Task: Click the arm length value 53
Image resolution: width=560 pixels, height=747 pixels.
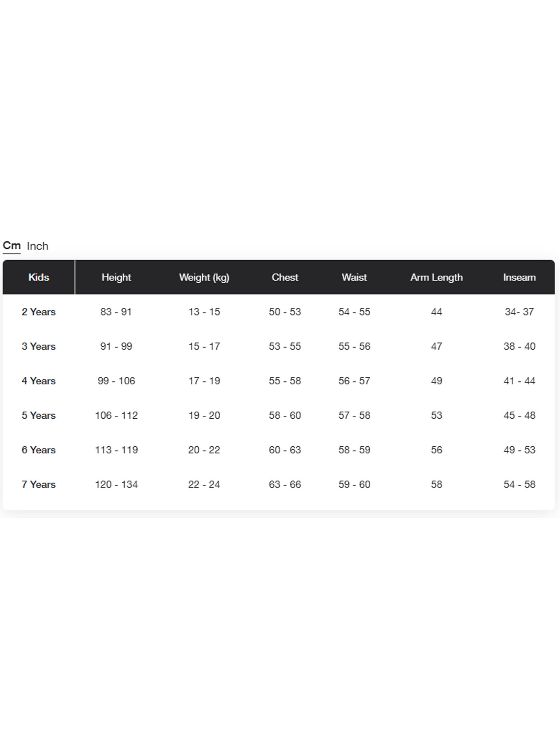Action: click(x=436, y=415)
